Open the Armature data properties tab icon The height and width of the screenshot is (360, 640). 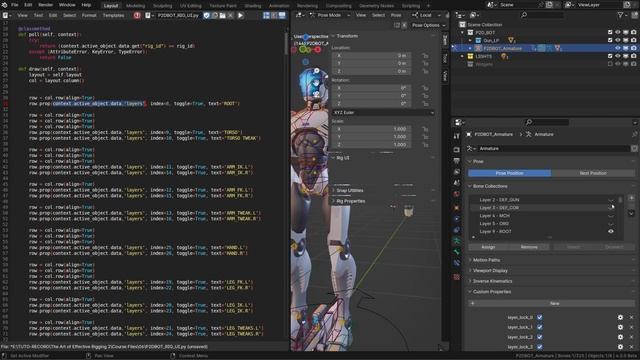(456, 241)
